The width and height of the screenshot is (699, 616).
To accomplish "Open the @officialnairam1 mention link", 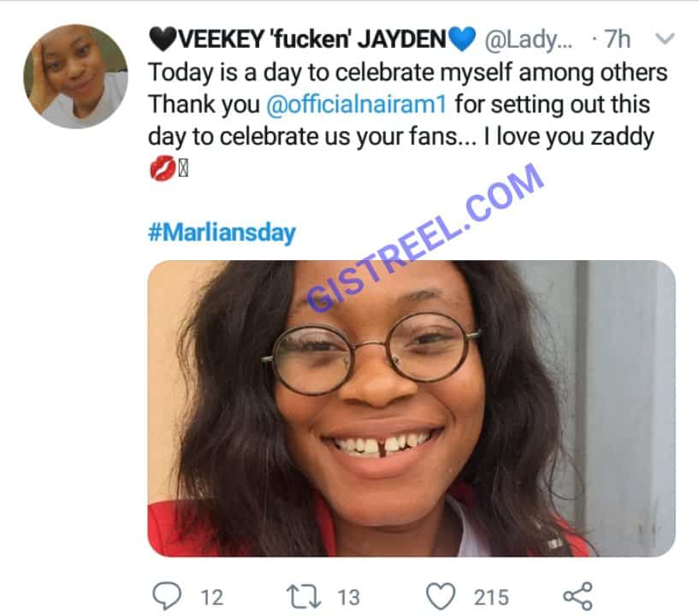I will tap(356, 104).
